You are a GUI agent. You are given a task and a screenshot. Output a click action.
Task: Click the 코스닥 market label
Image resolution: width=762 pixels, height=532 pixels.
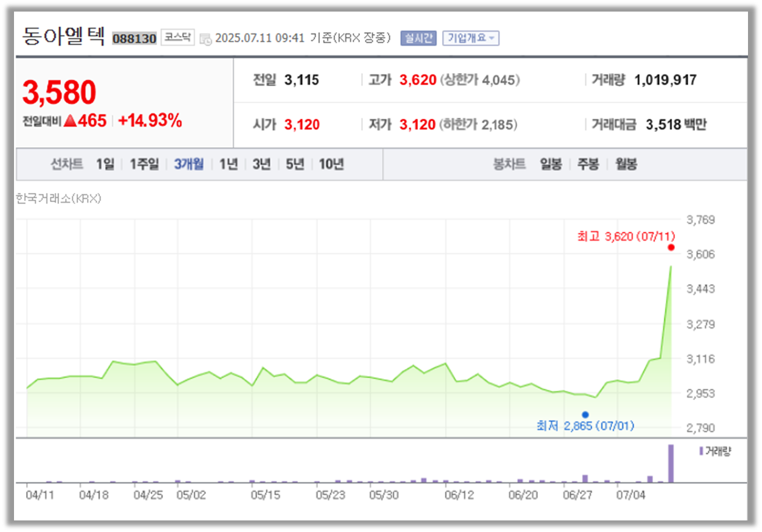tap(177, 38)
